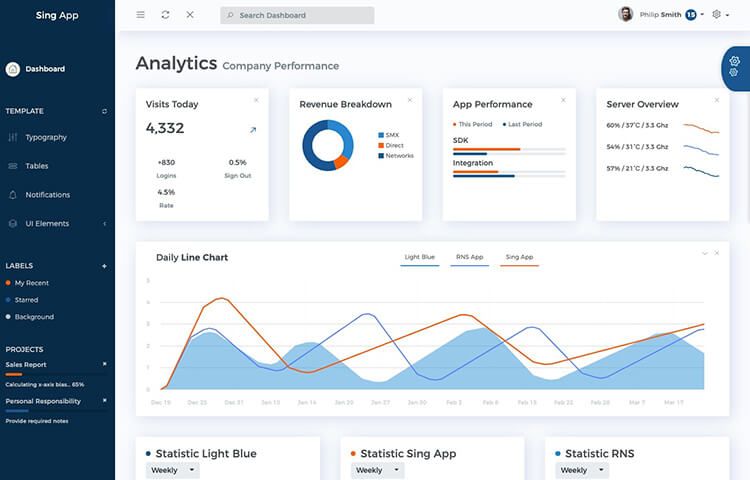Open Weekly dropdown under Statistic Light Blue

coord(173,470)
